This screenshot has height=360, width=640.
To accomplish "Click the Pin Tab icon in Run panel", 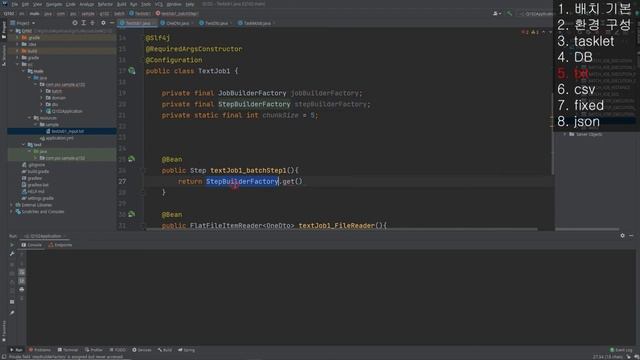I will click(12, 313).
